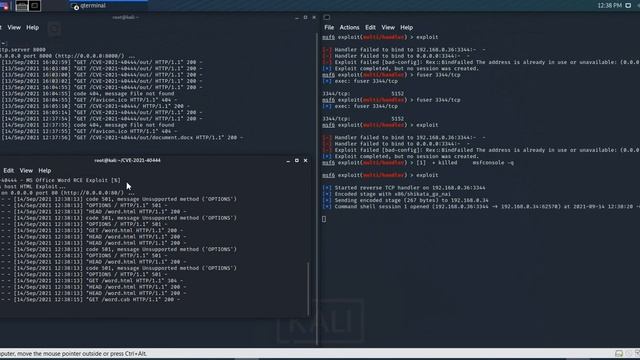Screen dimensions: 640x360
Task: Maximize the CVE-2021-40444 terminal window
Action: click(297, 161)
